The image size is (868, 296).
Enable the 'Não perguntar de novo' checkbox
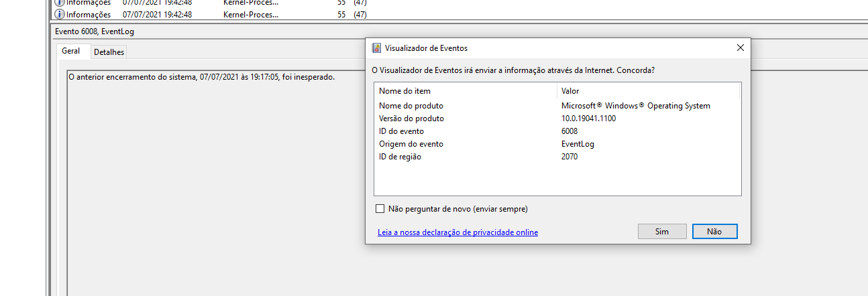pyautogui.click(x=380, y=209)
